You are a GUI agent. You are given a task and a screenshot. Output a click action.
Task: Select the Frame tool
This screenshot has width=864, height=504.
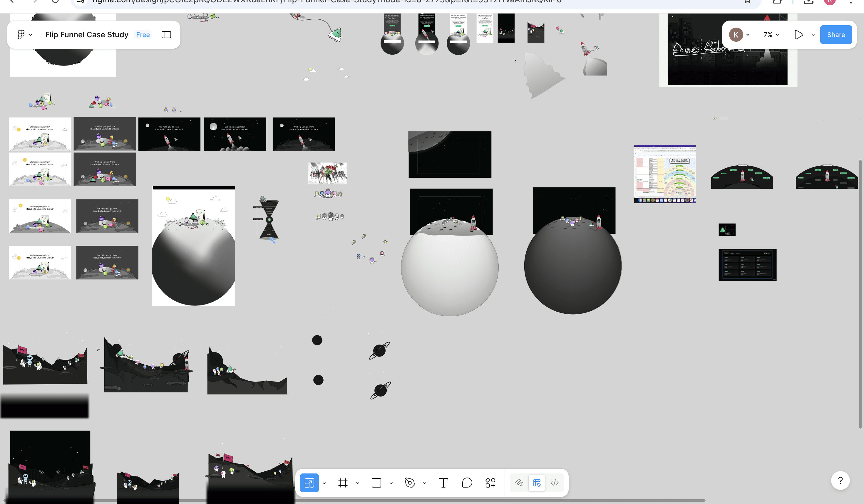click(343, 483)
